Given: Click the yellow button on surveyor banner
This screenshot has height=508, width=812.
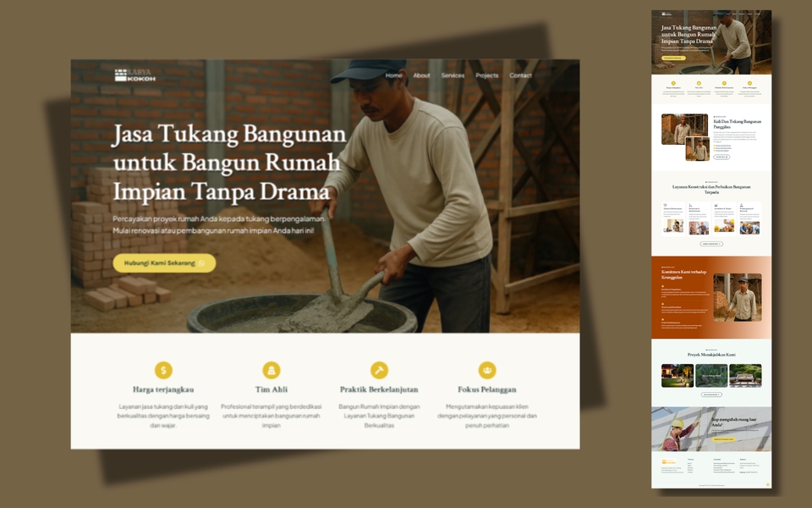Looking at the screenshot, I should (723, 439).
